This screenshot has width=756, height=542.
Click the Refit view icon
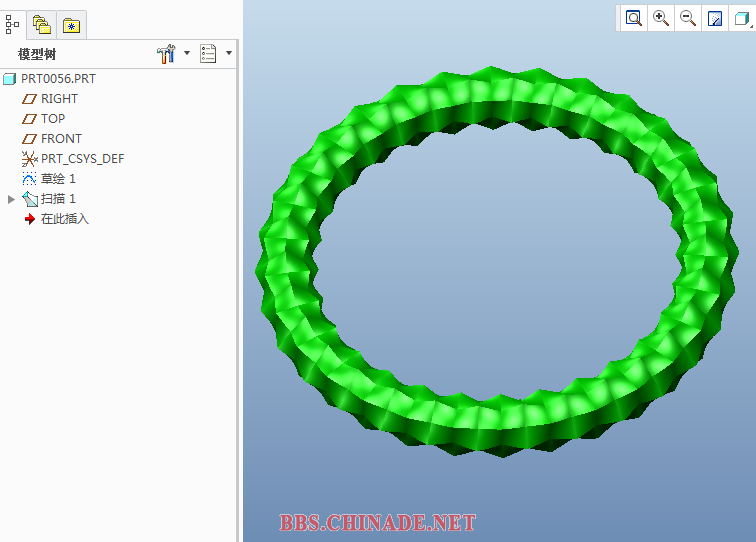(x=634, y=19)
